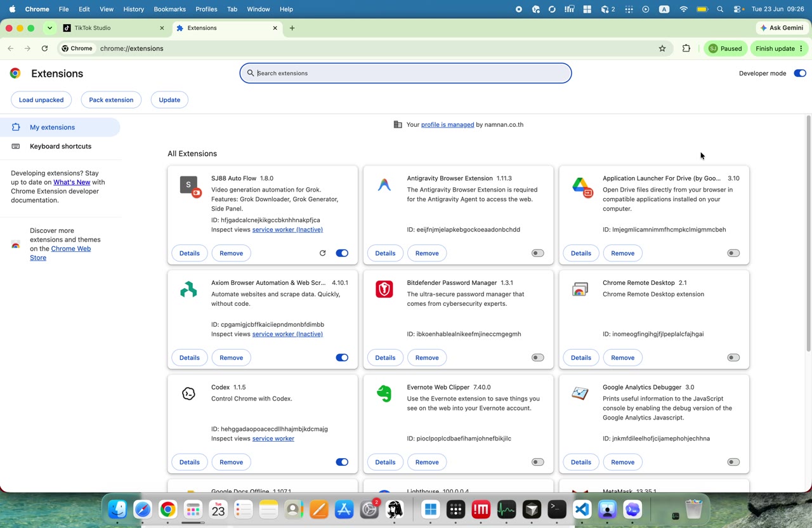
Task: Reload the page using the refresh icon
Action: click(44, 48)
